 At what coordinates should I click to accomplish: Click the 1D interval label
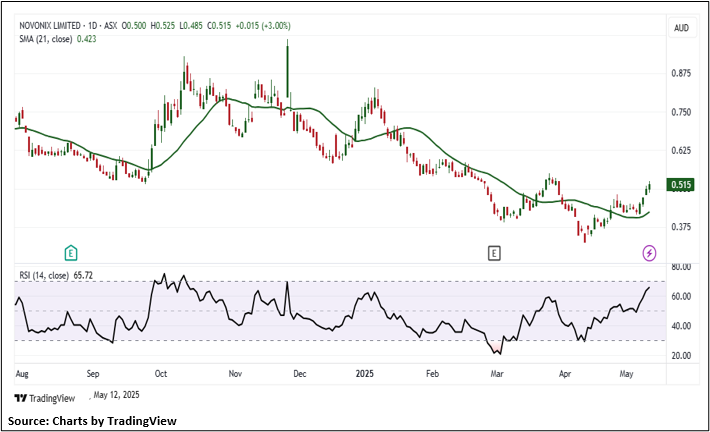point(92,26)
